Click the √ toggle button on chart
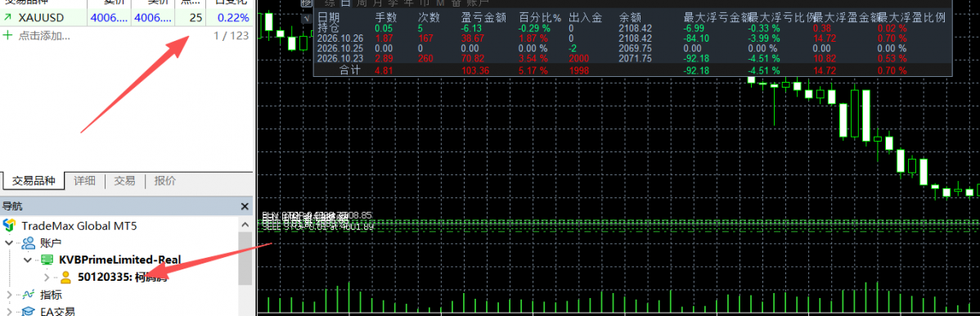The width and height of the screenshot is (980, 316). 306,18
